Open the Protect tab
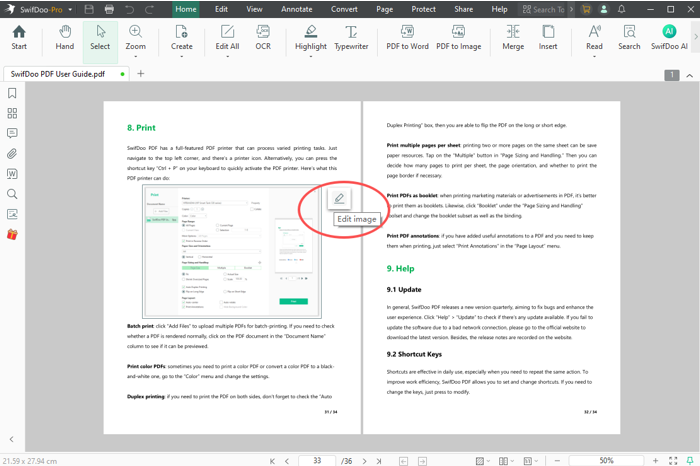700x466 pixels. (424, 9)
